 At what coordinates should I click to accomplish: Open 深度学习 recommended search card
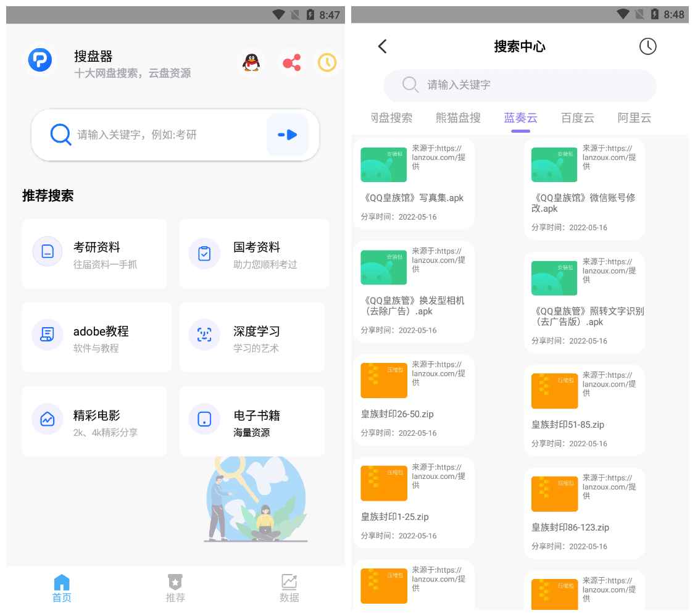(x=252, y=338)
